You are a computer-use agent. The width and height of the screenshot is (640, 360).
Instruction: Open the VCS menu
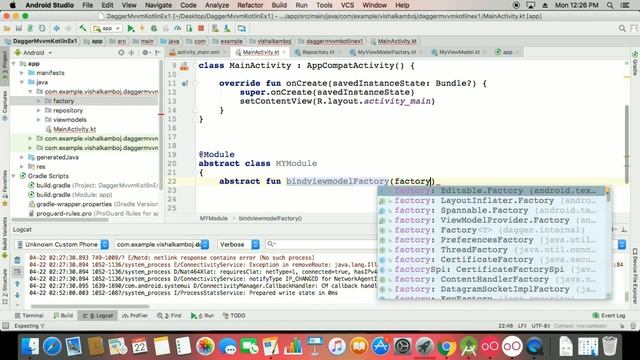[347, 5]
